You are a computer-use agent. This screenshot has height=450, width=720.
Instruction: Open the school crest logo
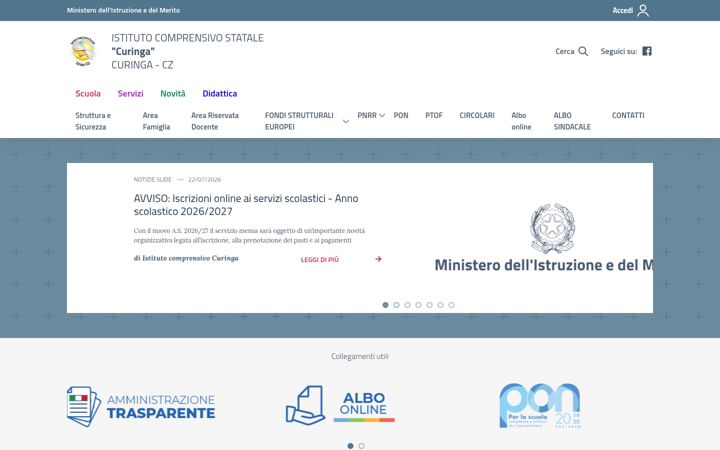pos(83,51)
